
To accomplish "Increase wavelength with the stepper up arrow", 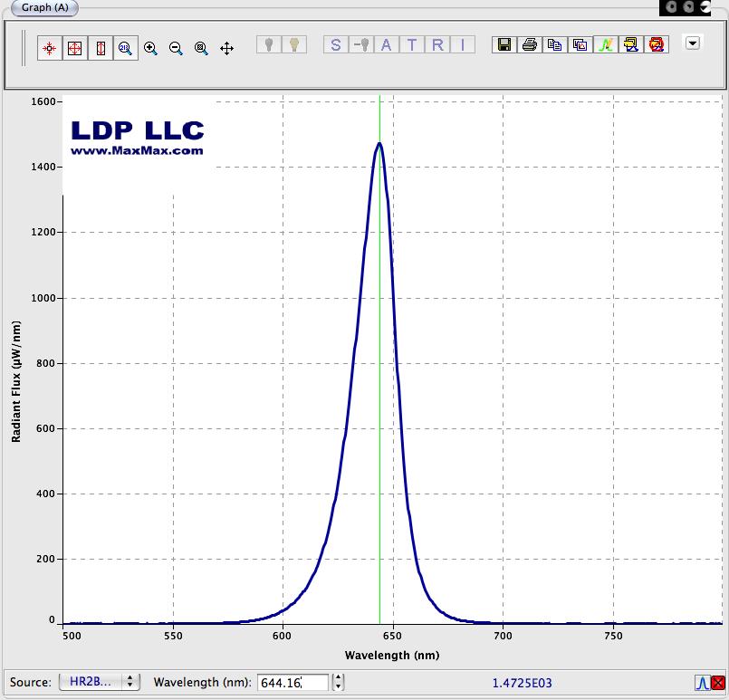I will point(339,678).
